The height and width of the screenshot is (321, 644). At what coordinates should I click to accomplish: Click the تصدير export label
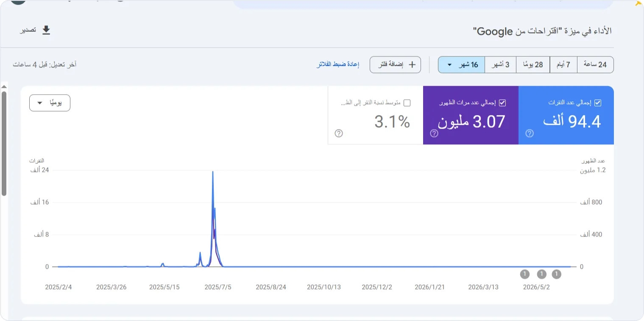(x=28, y=30)
